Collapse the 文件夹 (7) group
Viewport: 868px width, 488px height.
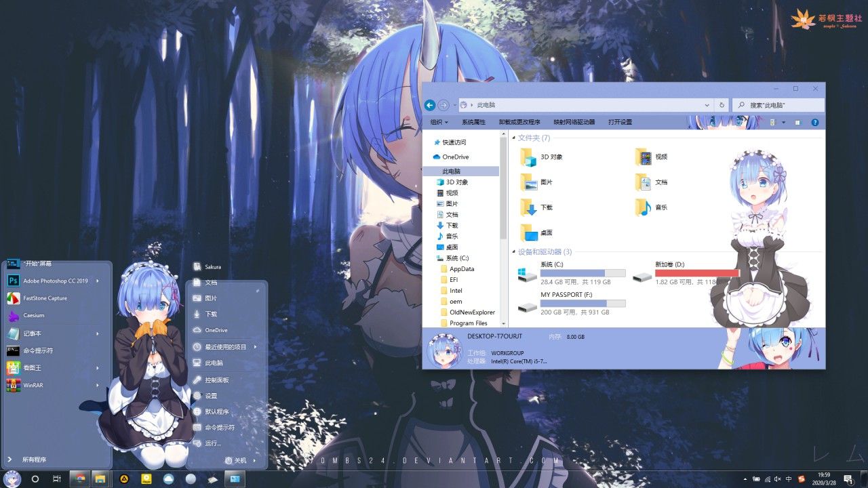pos(514,138)
